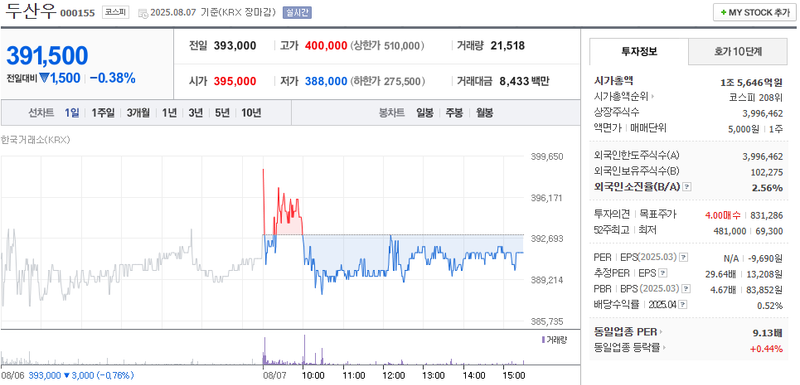The image size is (800, 385).
Task: Click the 거래량 value 21,518
Action: (x=507, y=46)
